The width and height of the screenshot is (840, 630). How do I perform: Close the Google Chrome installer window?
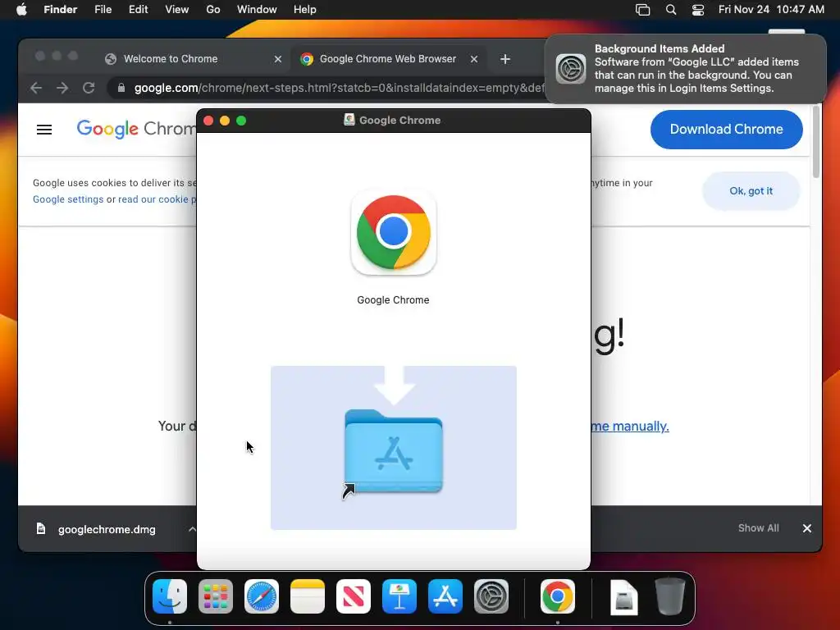208,121
